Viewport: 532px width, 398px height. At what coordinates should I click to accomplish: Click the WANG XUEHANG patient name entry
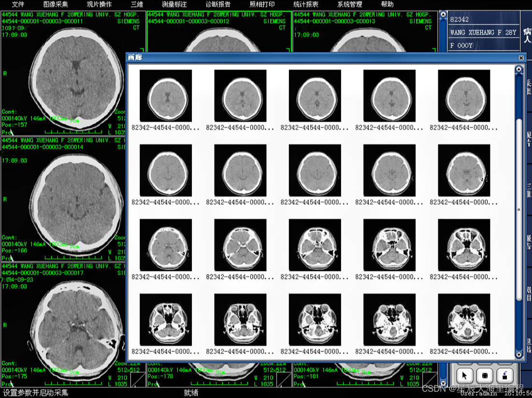(483, 32)
